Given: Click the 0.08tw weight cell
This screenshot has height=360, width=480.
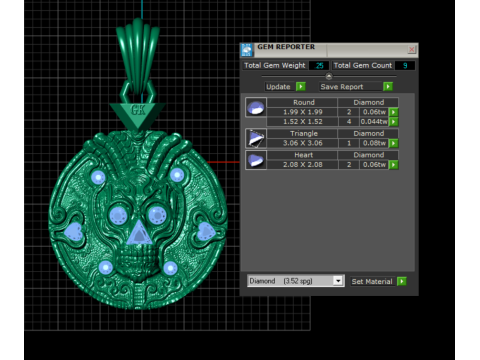Looking at the screenshot, I should tap(374, 143).
